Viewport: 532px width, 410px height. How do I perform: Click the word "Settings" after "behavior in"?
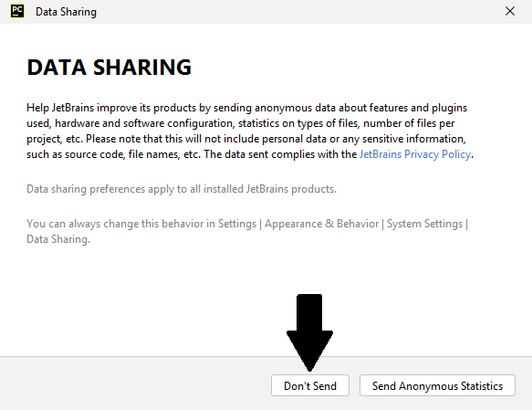pos(237,224)
